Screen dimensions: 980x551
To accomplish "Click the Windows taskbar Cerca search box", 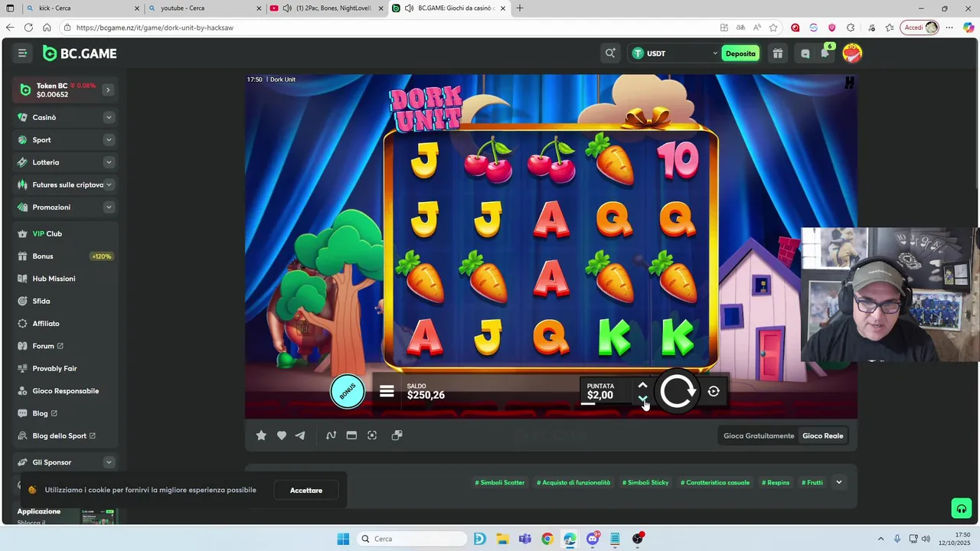I will point(412,539).
